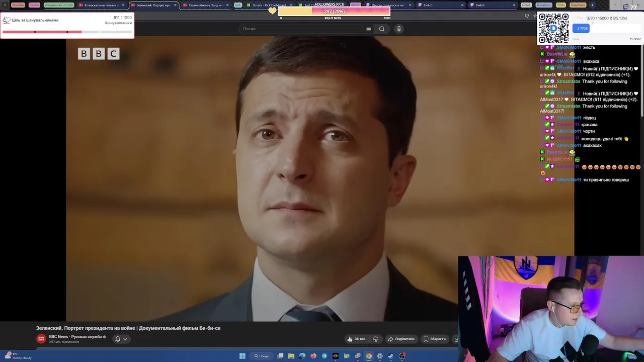Image resolution: width=644 pixels, height=362 pixels.
Task: Open the Windows Start menu
Action: point(243,356)
